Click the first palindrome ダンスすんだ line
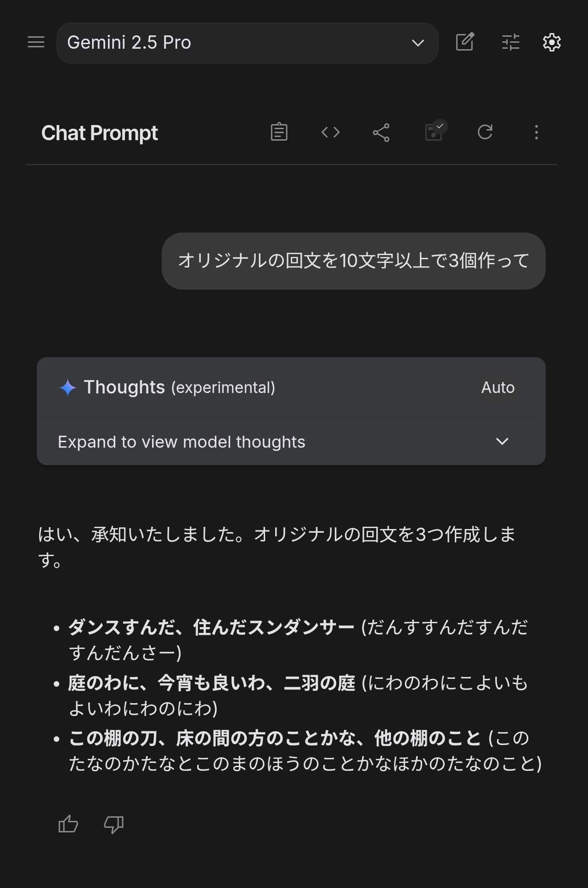Screen dimensions: 588x888 click(x=298, y=640)
